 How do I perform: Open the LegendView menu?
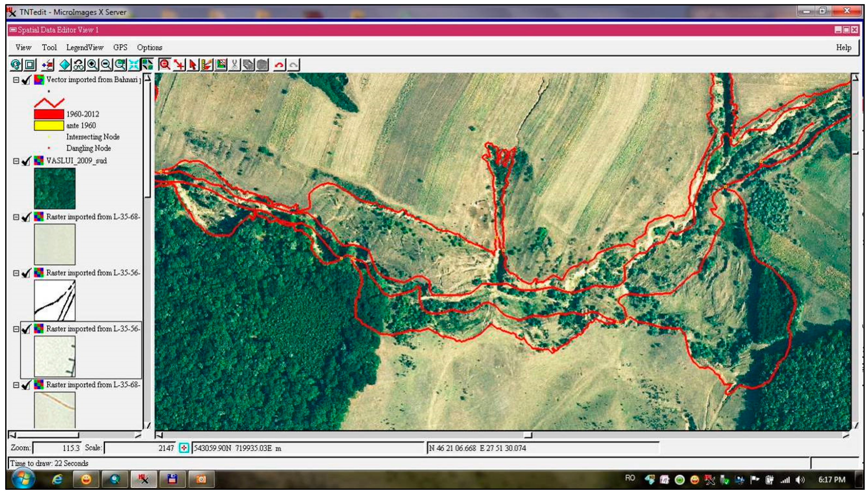[x=85, y=48]
